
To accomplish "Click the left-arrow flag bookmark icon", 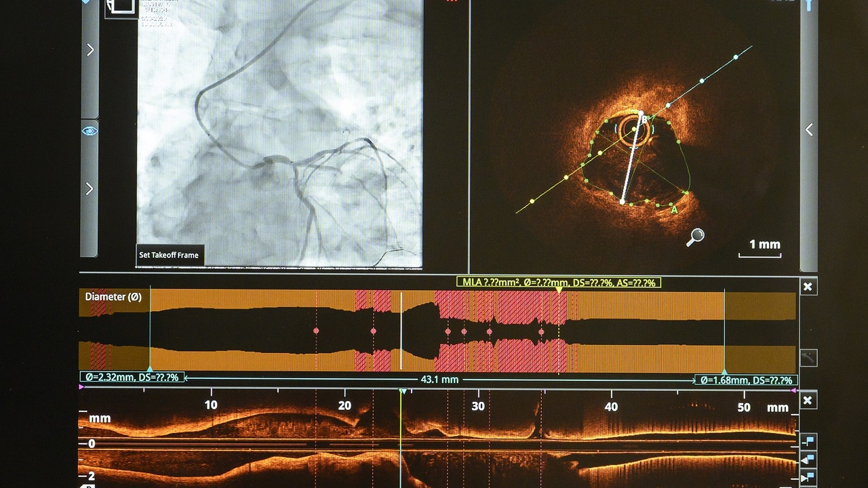I will pyautogui.click(x=808, y=460).
